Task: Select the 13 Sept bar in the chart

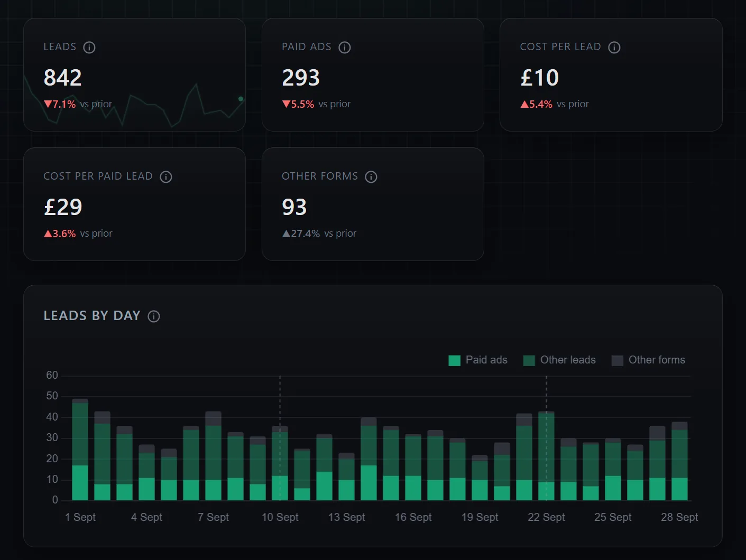Action: click(347, 477)
